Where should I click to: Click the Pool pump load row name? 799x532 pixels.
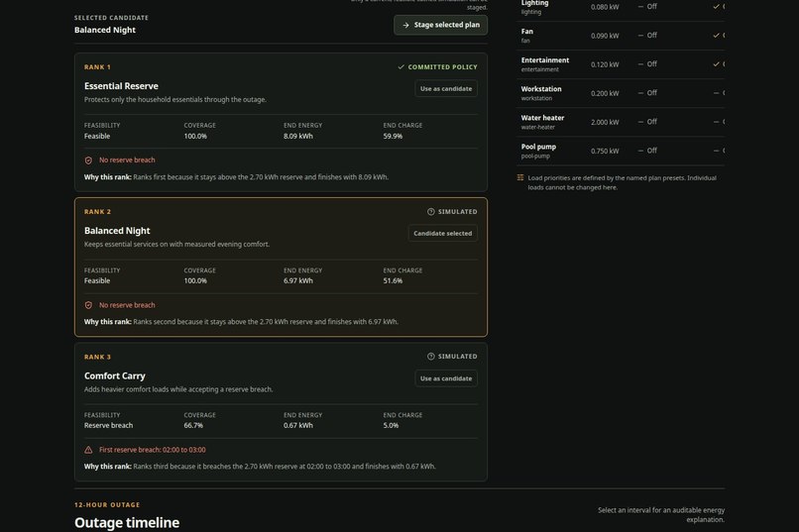pyautogui.click(x=538, y=147)
